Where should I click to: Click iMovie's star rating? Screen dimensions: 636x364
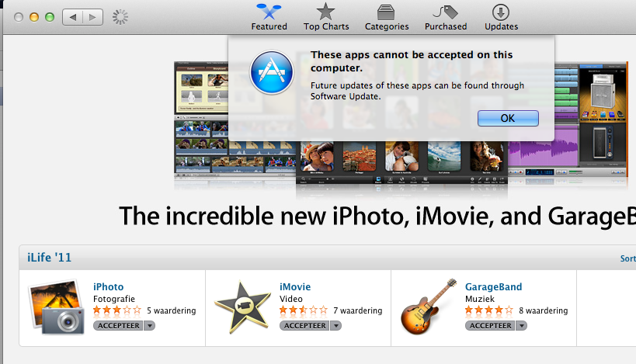(303, 310)
